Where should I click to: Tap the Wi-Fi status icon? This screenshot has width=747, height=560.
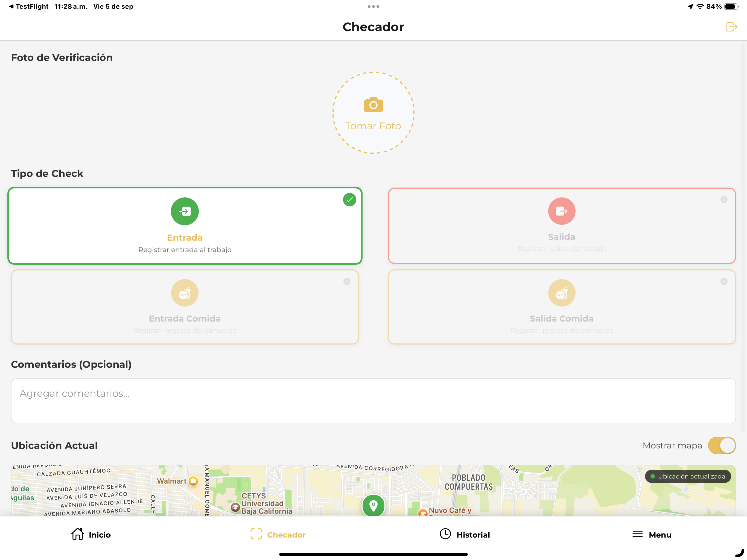click(x=700, y=6)
